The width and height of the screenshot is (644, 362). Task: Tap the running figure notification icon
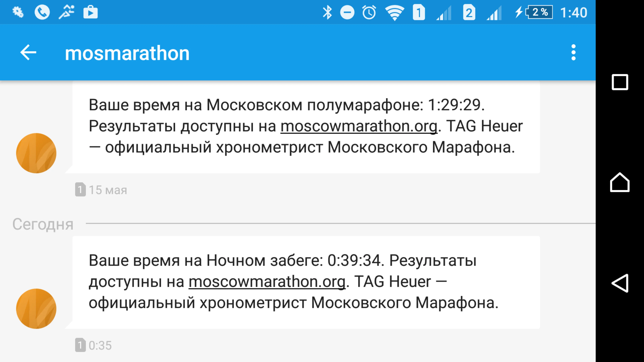[x=67, y=12]
